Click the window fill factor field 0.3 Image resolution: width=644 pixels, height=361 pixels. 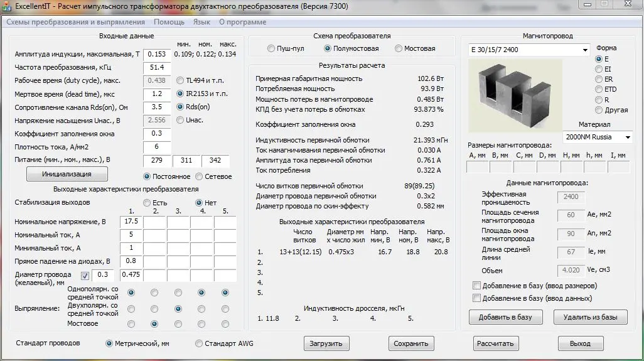click(x=157, y=134)
